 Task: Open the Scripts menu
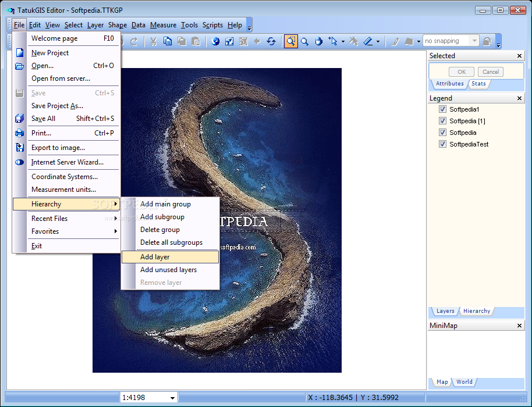[212, 25]
